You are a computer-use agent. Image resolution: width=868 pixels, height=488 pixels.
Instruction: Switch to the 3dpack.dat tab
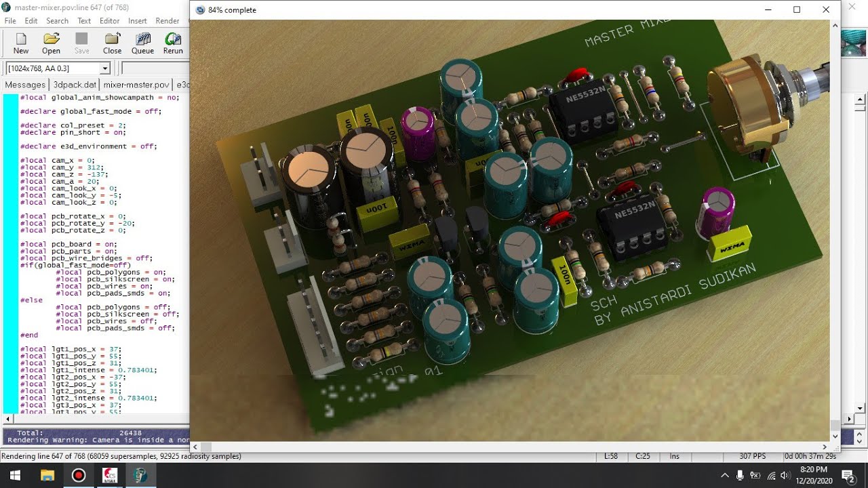[x=75, y=85]
